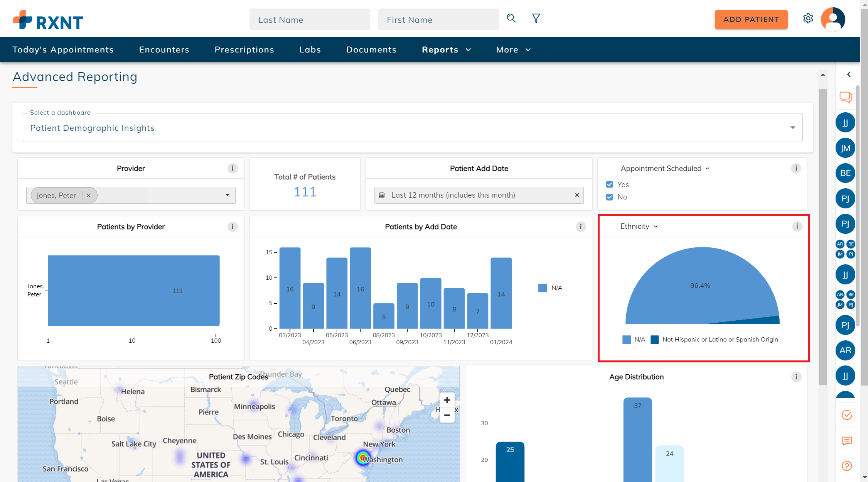Focus the Last Name search field
Viewport: 868px width, 482px height.
[x=310, y=20]
